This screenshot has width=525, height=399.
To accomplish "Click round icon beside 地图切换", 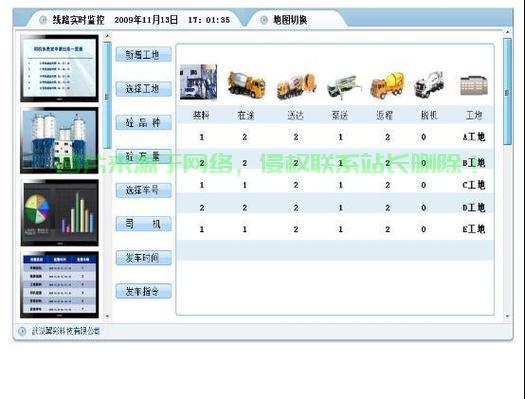I will pos(264,20).
